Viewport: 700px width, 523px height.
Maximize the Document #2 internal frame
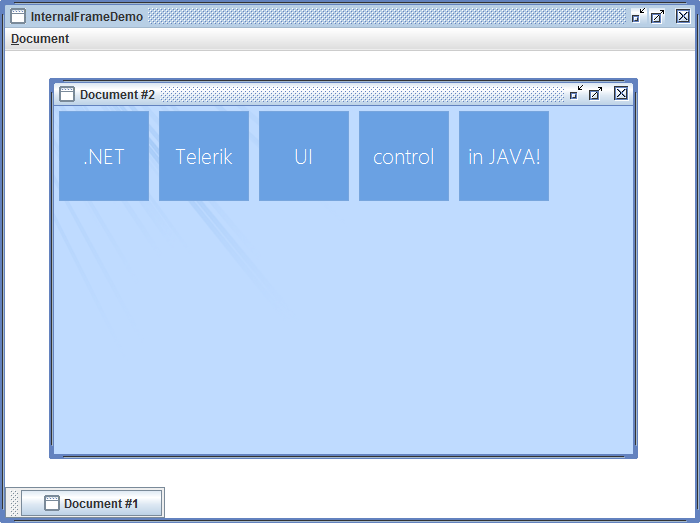coord(596,94)
